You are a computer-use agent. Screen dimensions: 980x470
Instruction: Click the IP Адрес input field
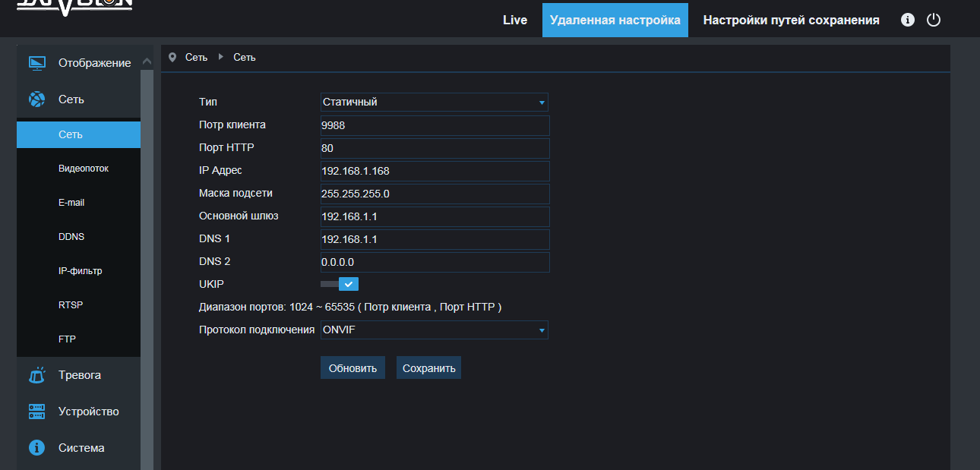[x=435, y=171]
